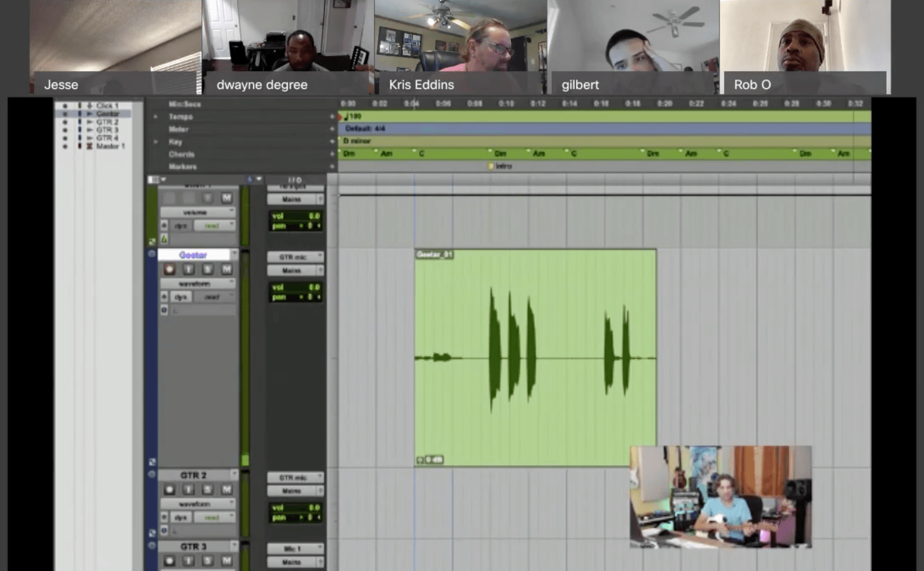This screenshot has width=924, height=571.
Task: Record-enable the Geetar track
Action: pos(170,269)
